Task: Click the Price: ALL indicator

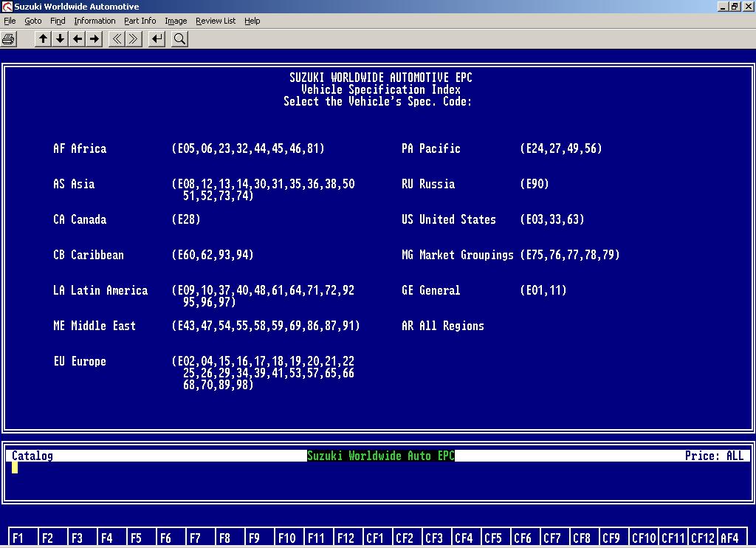Action: [x=715, y=456]
